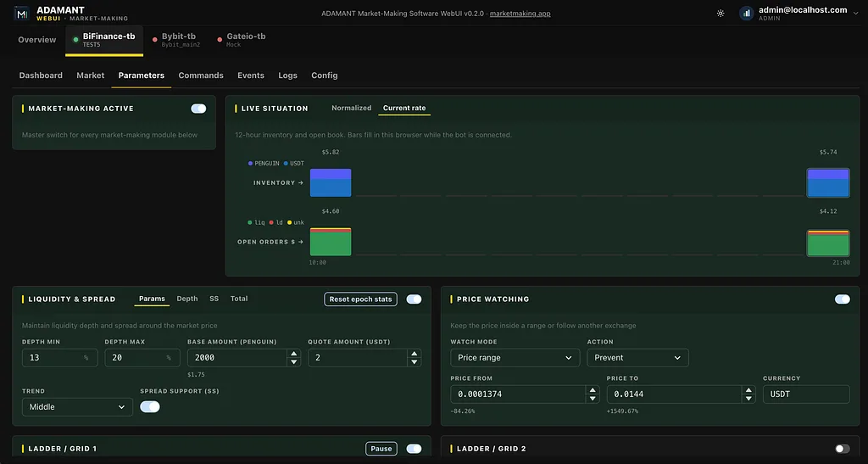Click the first inventory bar at $5.82
The height and width of the screenshot is (464, 868).
pyautogui.click(x=331, y=182)
